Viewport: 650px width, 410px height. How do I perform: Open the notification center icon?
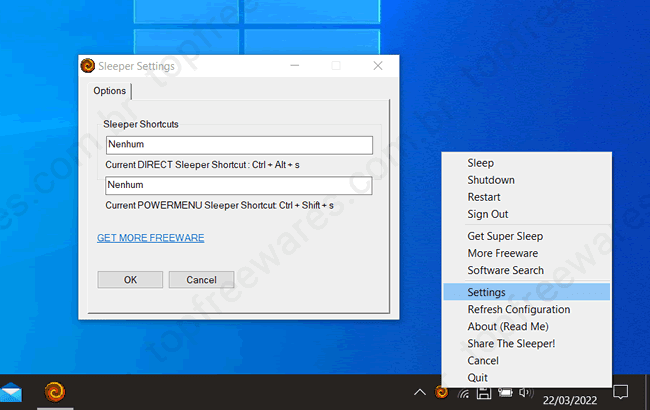[620, 391]
